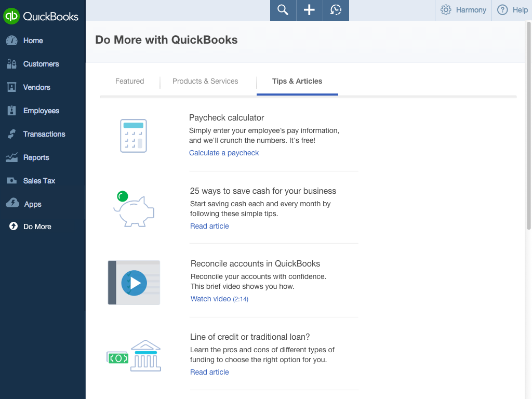Click the QuickBooks logo

pos(42,16)
